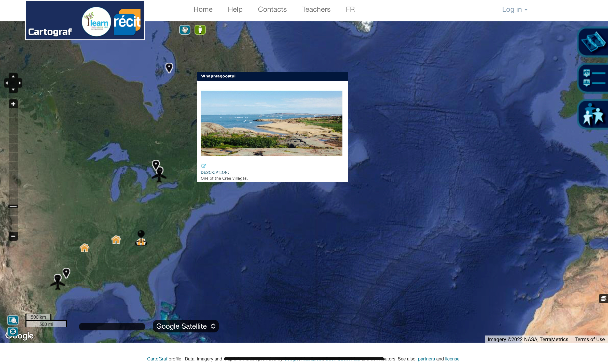Open the Google Satellite basemap dropdown
608x364 pixels.
coord(186,326)
